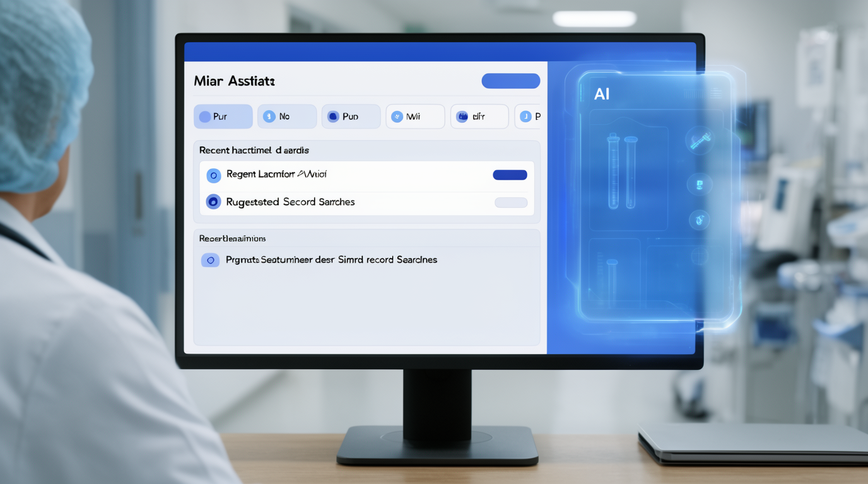Select radio button for Rugeststed Secord Sarches

(x=213, y=202)
